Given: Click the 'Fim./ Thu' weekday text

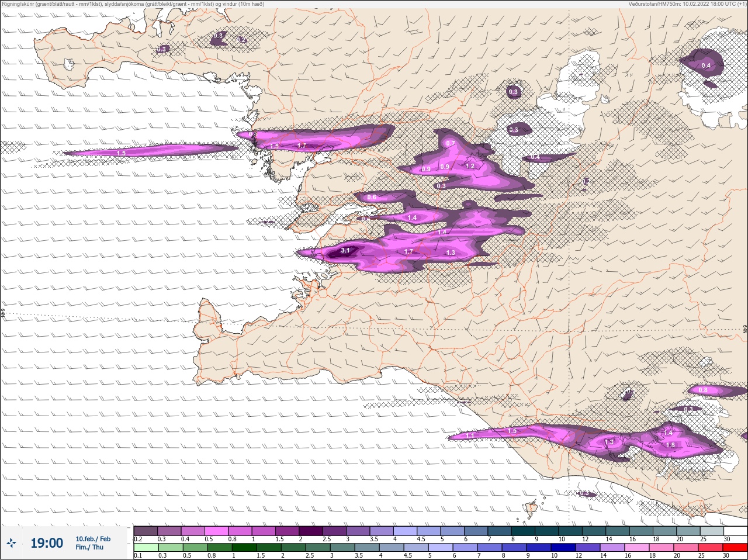Looking at the screenshot, I should click(89, 547).
